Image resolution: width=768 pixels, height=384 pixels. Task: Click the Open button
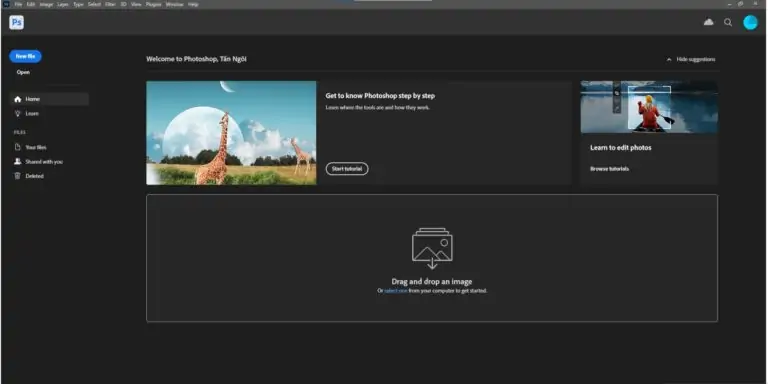pos(23,72)
